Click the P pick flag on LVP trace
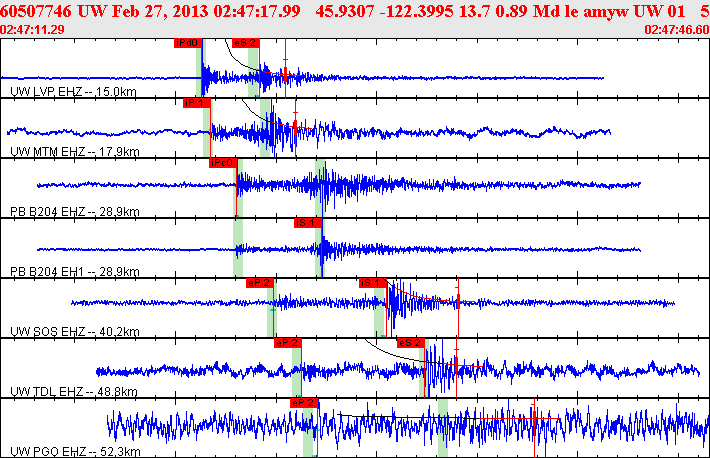This screenshot has height=458, width=710. 187,43
